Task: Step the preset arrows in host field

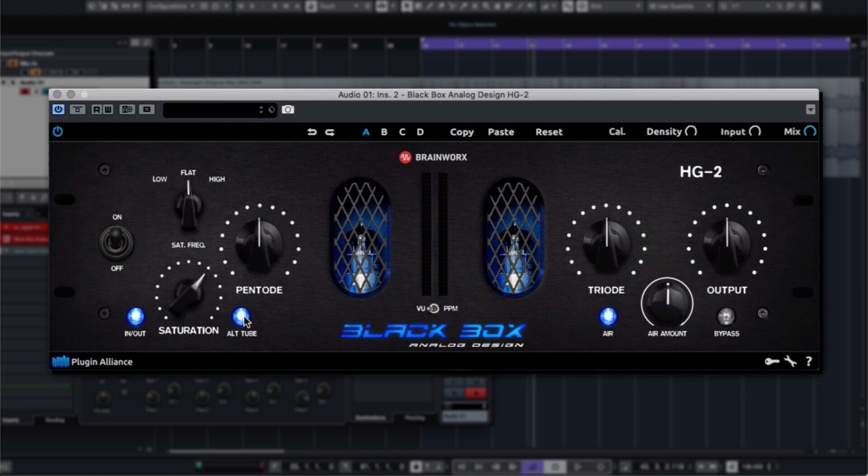Action: pos(261,110)
